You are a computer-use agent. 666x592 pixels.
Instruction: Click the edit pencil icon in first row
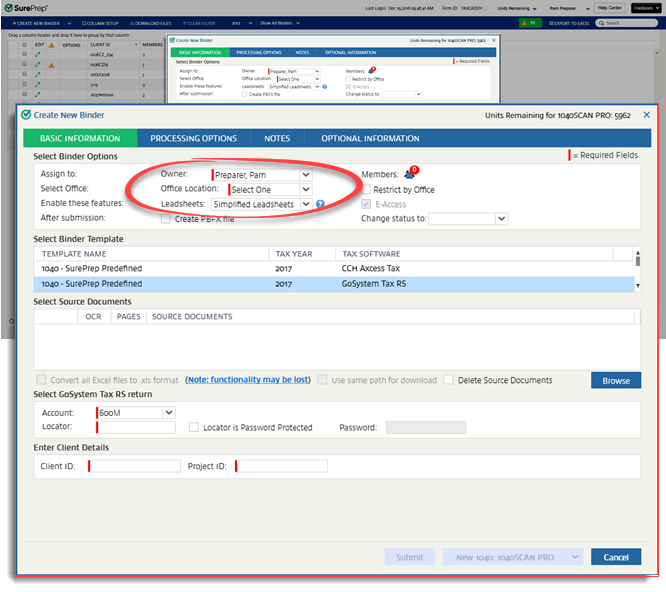point(38,56)
